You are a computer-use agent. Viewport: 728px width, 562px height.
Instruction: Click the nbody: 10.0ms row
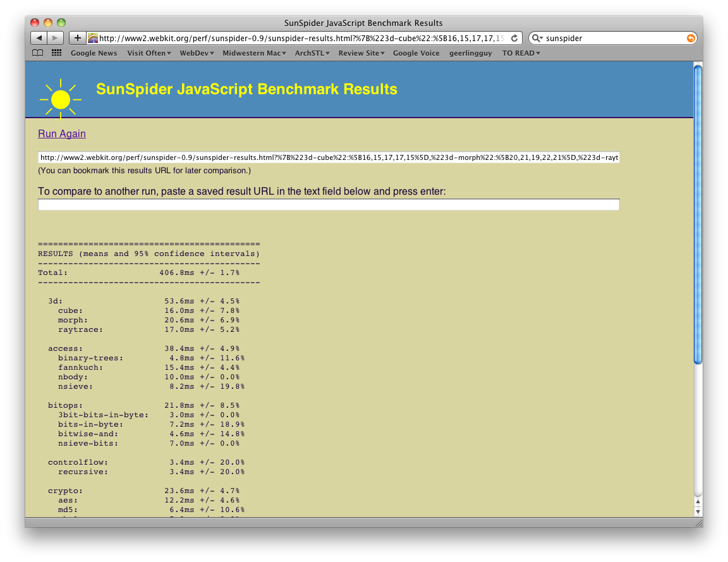(149, 377)
